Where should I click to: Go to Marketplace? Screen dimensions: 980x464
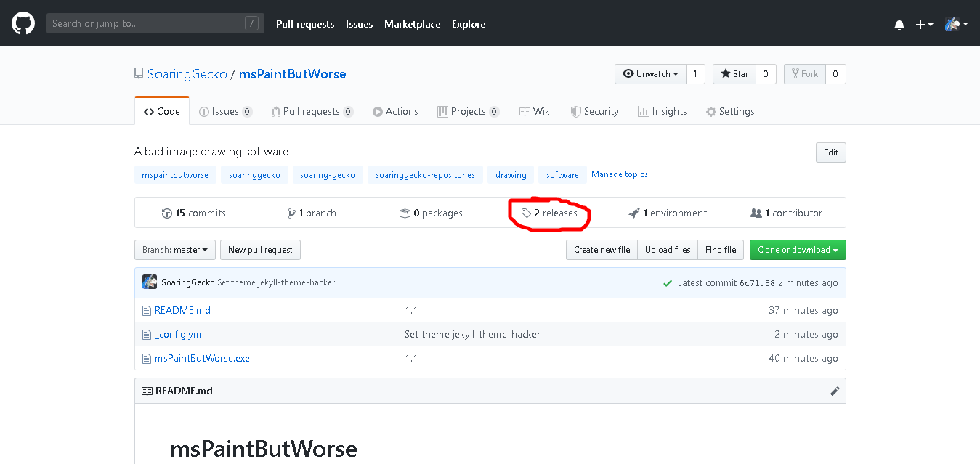pos(412,24)
